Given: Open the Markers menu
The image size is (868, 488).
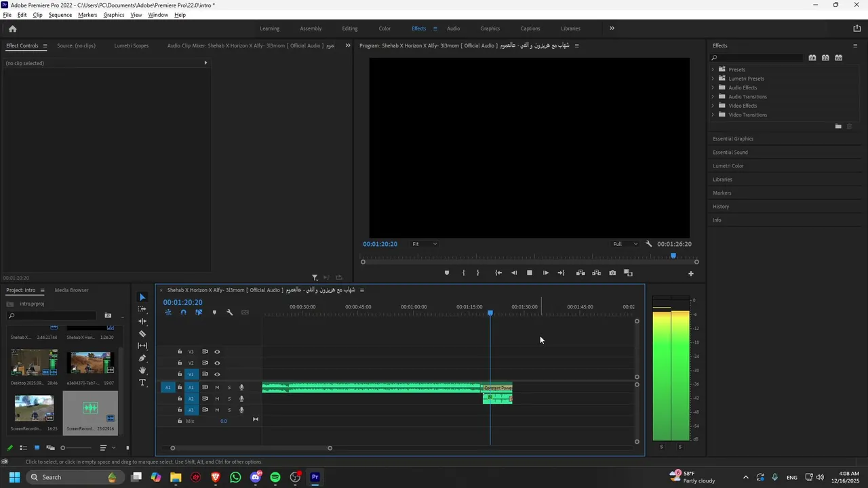Looking at the screenshot, I should click(87, 15).
